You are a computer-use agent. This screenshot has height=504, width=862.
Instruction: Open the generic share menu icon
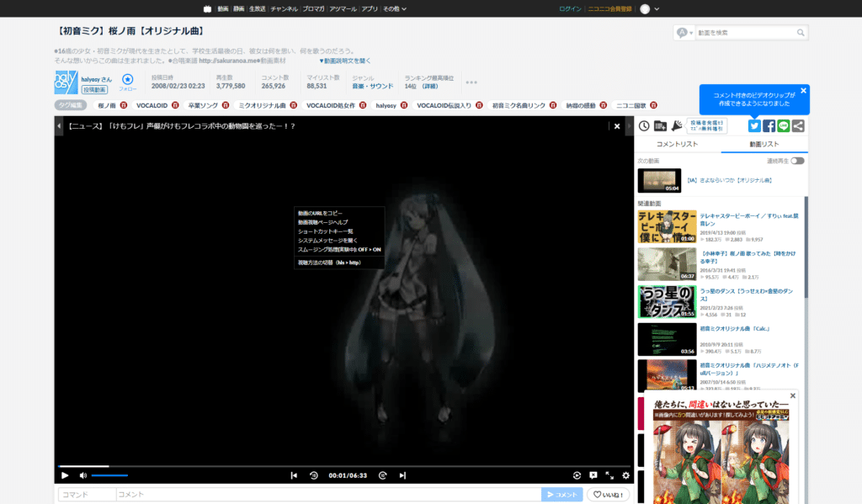797,126
